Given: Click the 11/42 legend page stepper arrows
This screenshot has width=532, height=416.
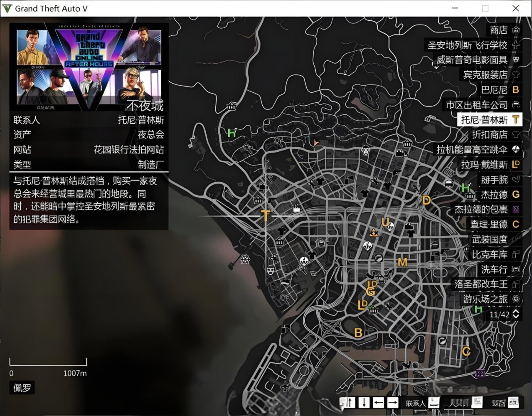Looking at the screenshot, I should point(516,314).
